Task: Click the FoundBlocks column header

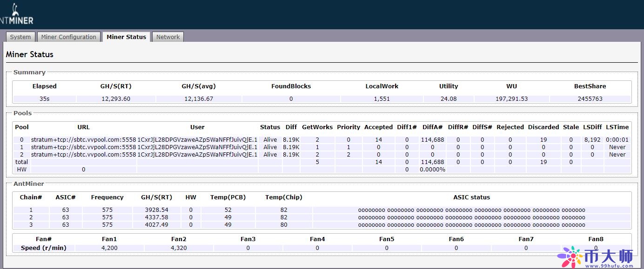Action: pos(291,86)
